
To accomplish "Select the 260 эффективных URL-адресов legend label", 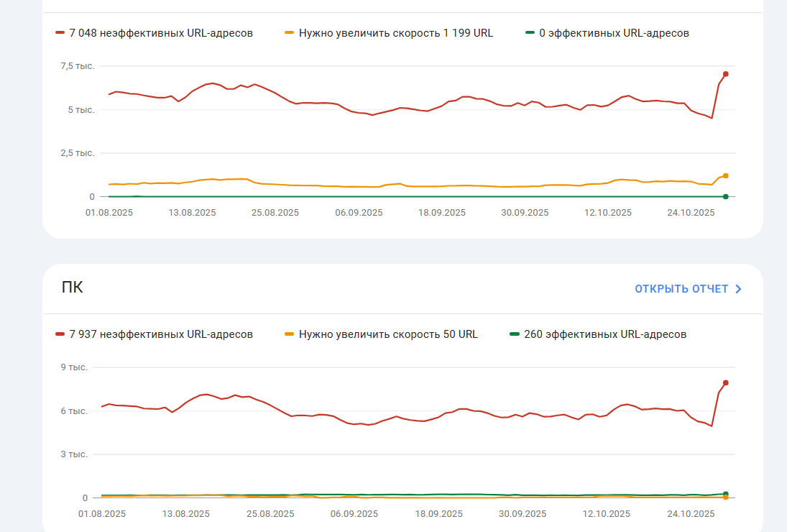I will [x=605, y=334].
